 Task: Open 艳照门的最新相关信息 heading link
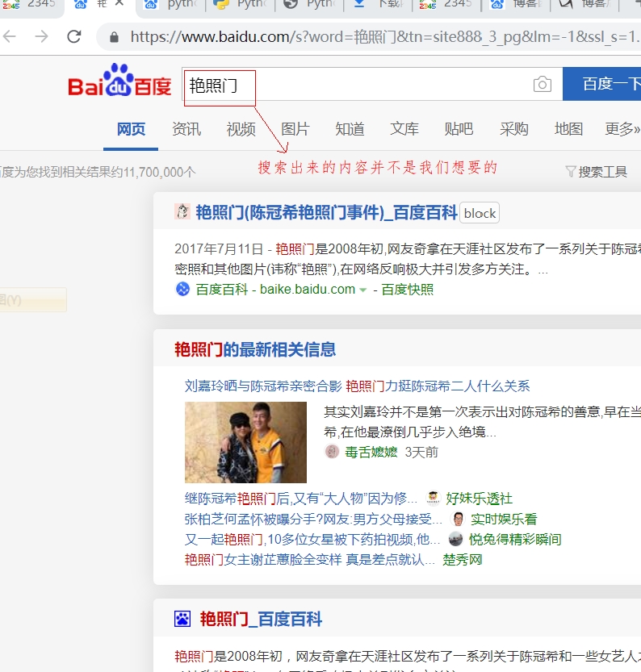pyautogui.click(x=255, y=349)
